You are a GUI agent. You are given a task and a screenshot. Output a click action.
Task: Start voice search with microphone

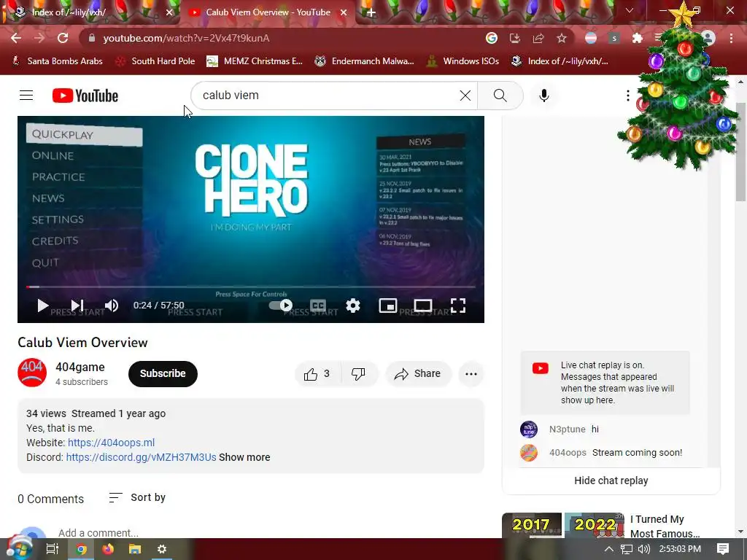click(x=544, y=96)
